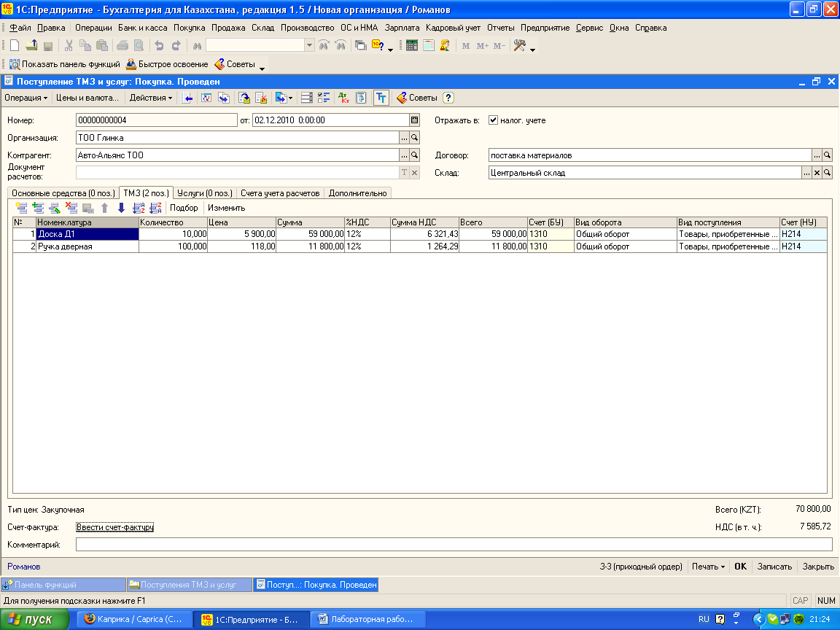Screen dimensions: 840x630
Task: Click the edit row pencil icon
Action: pos(55,208)
